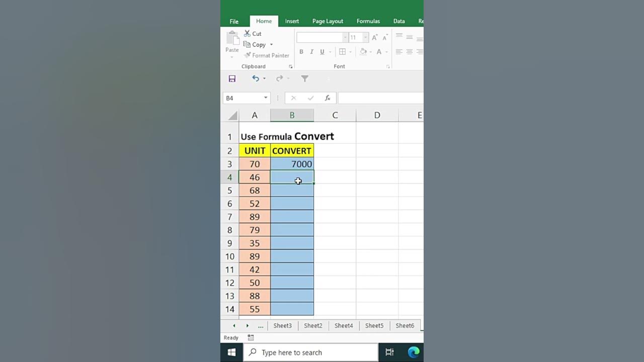644x362 pixels.
Task: Center text horizontally icon
Action: (410, 52)
